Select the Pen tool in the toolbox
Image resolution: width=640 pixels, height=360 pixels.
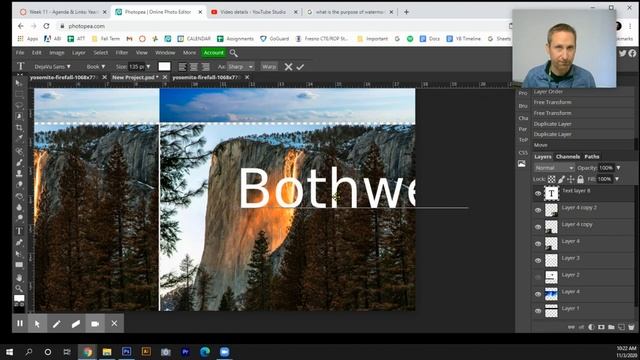19,242
